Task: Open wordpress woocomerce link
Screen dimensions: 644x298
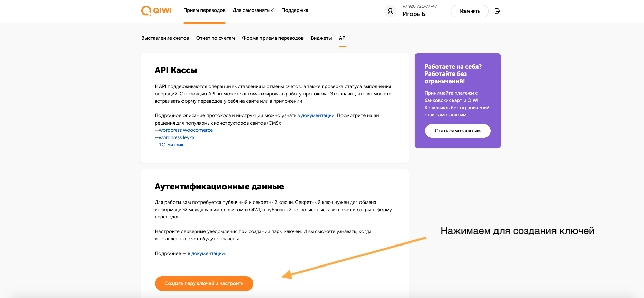Action: pyautogui.click(x=186, y=130)
